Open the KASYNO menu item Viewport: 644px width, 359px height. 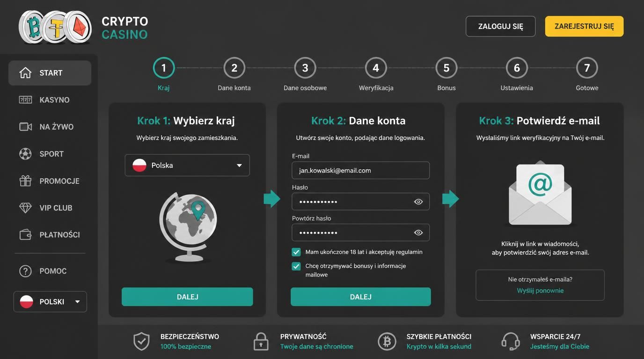pos(50,100)
